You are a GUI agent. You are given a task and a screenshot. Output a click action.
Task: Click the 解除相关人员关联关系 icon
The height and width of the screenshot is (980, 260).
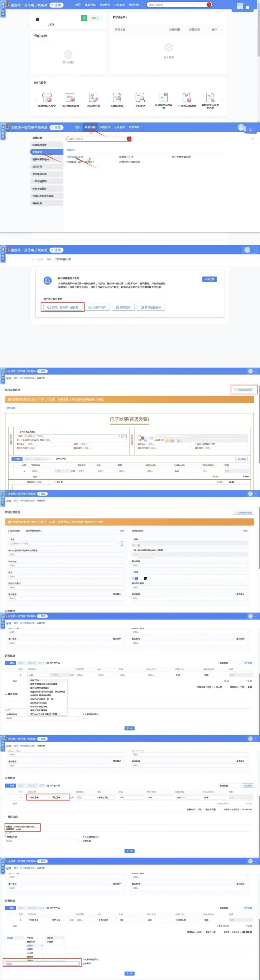click(210, 97)
